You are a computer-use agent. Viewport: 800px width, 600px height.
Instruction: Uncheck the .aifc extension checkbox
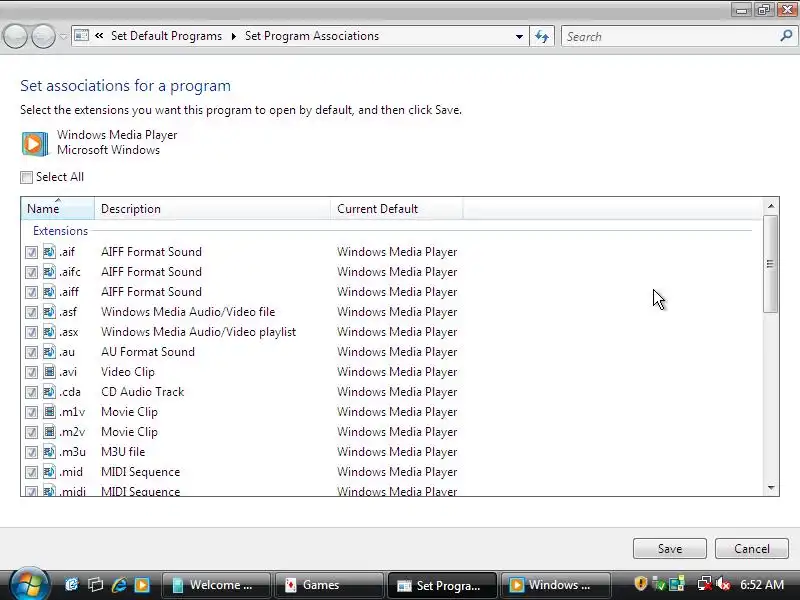[31, 272]
